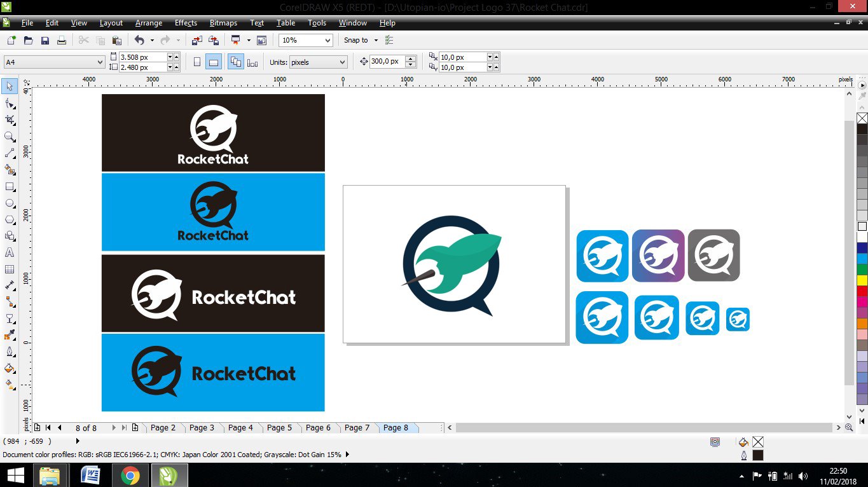The height and width of the screenshot is (487, 868).
Task: Select the Polygon tool
Action: click(10, 219)
